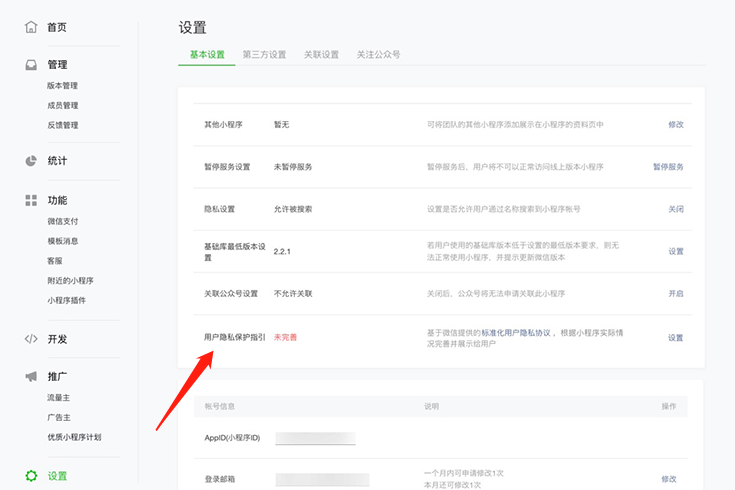
Task: Click the 允许被搜索 value
Action: 293,209
